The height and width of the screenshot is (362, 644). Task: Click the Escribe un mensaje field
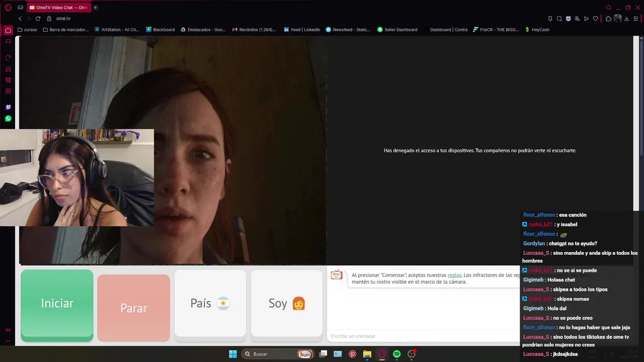pos(423,336)
